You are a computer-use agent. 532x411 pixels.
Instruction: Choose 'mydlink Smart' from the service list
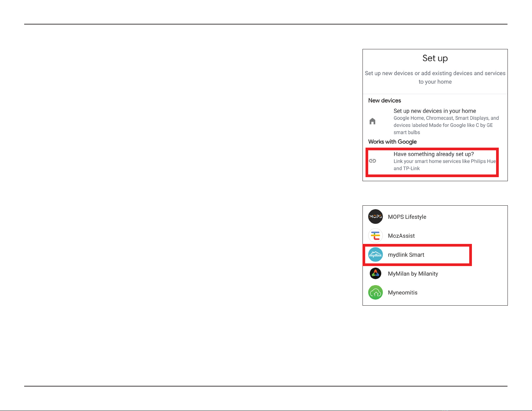point(406,255)
